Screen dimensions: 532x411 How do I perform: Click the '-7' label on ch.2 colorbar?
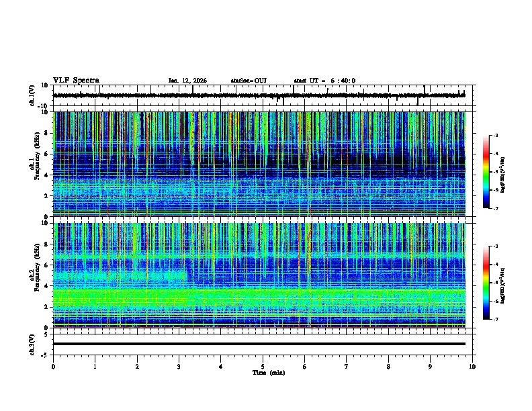pyautogui.click(x=495, y=319)
